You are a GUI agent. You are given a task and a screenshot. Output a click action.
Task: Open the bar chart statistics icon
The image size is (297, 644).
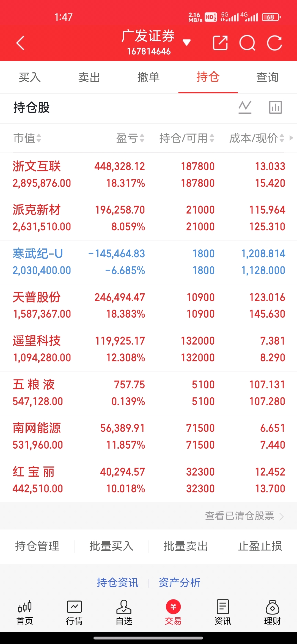pos(275,107)
